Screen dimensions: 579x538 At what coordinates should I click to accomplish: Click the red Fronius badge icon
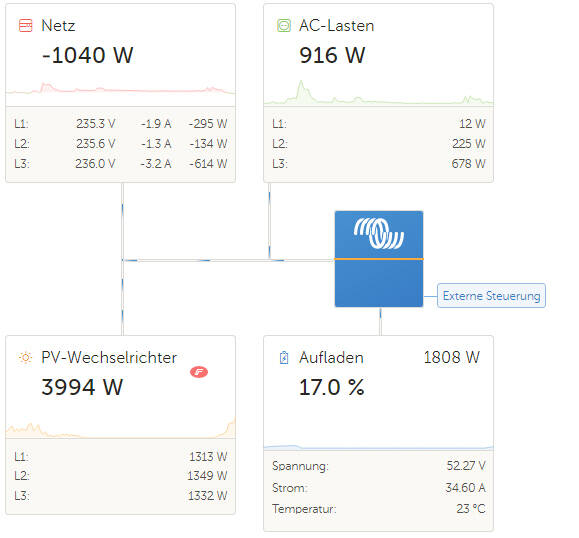point(199,372)
